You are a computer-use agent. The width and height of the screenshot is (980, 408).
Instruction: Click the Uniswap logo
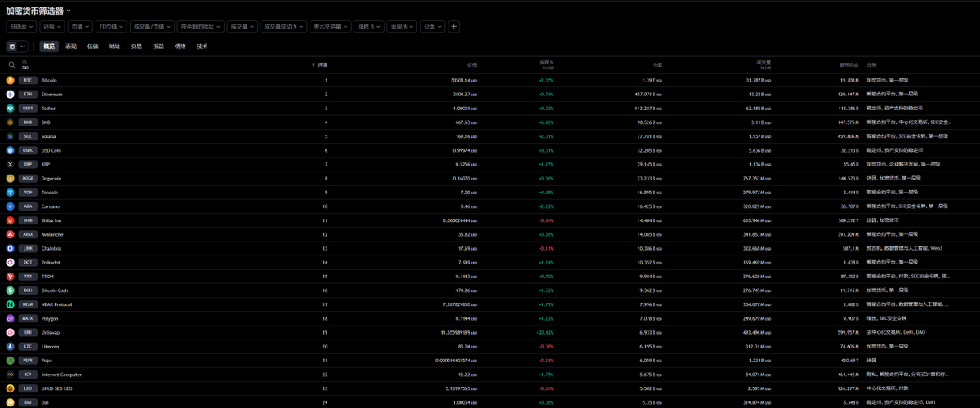(x=11, y=332)
